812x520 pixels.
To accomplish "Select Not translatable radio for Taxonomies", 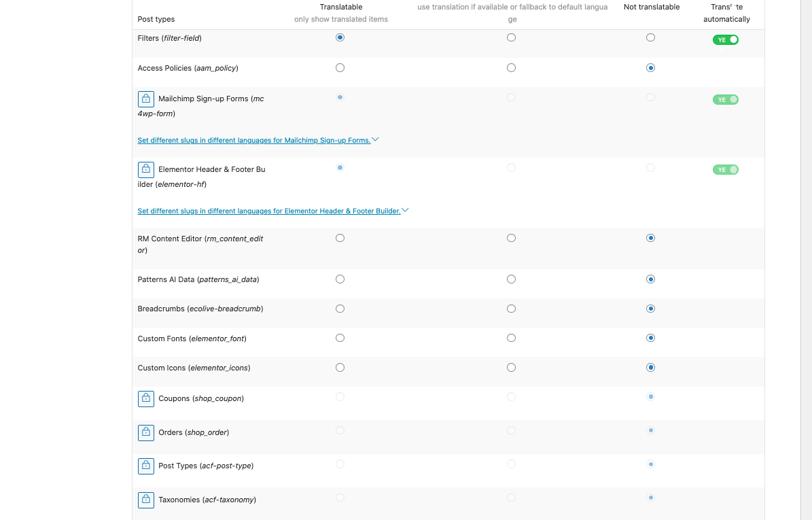I will [x=650, y=498].
